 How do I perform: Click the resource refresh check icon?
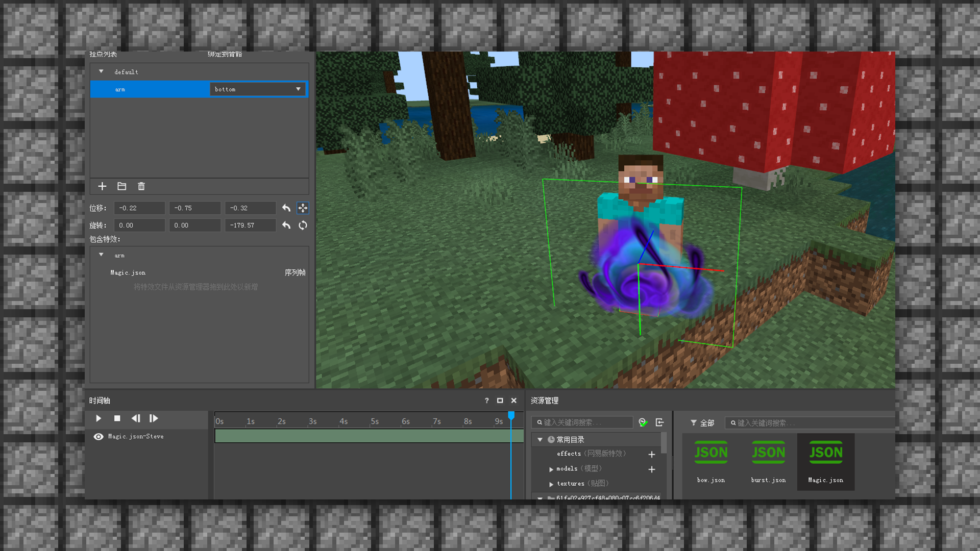[643, 422]
